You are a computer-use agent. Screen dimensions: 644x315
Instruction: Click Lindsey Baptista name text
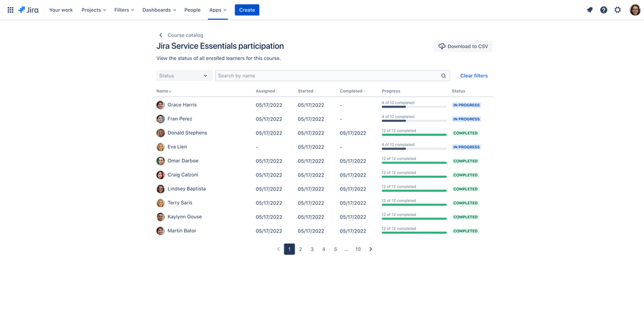[x=187, y=189]
